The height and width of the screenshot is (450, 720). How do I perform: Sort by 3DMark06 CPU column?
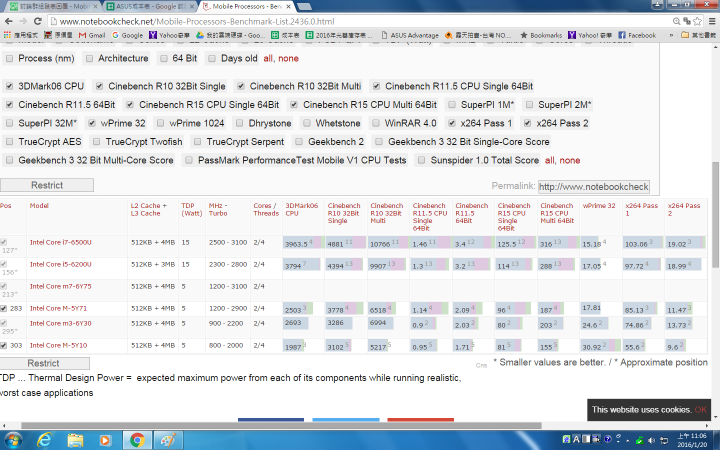(302, 209)
